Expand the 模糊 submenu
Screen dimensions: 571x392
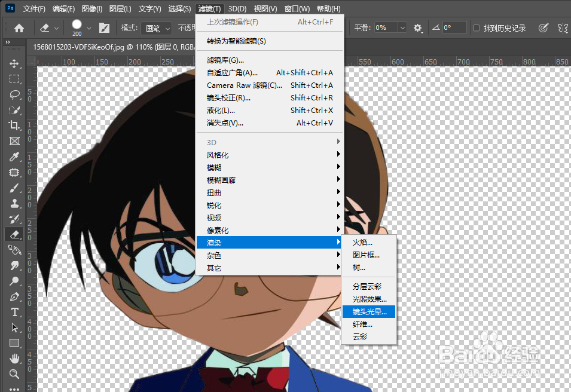pyautogui.click(x=270, y=167)
